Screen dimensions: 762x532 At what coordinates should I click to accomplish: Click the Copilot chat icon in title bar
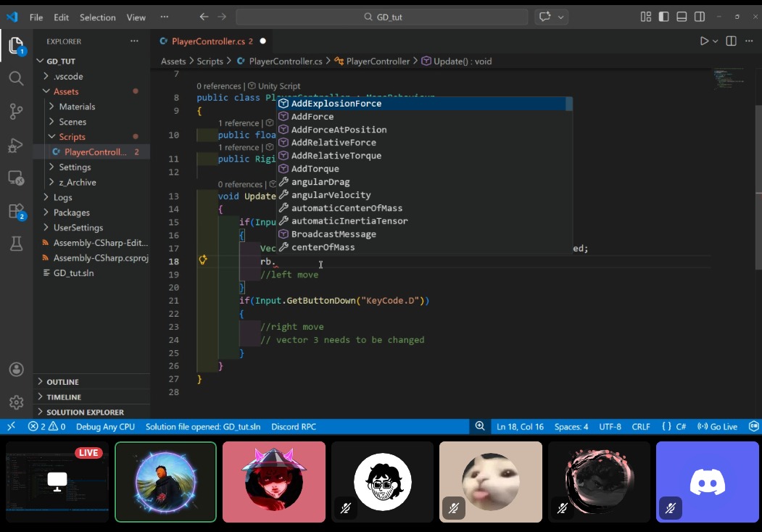point(544,17)
